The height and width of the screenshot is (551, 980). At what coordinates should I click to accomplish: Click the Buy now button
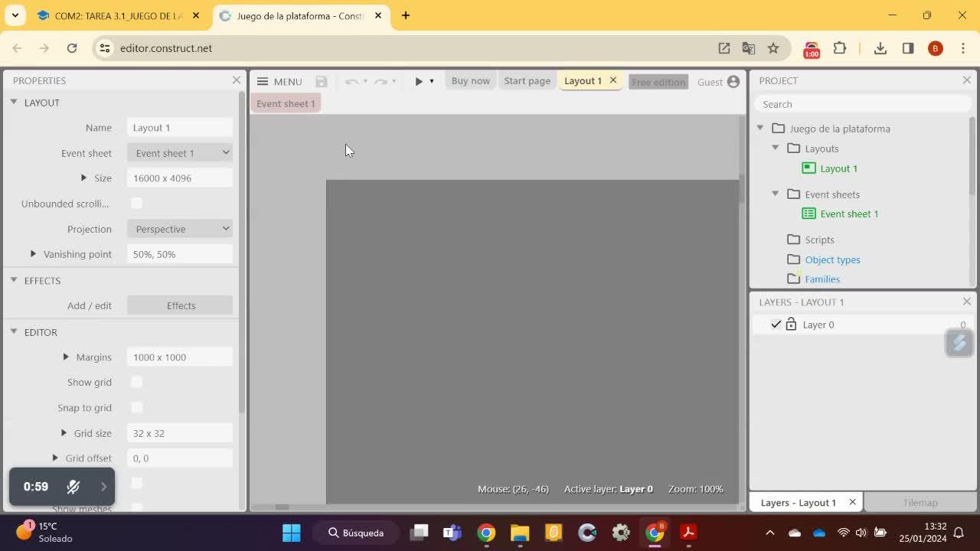pos(471,81)
